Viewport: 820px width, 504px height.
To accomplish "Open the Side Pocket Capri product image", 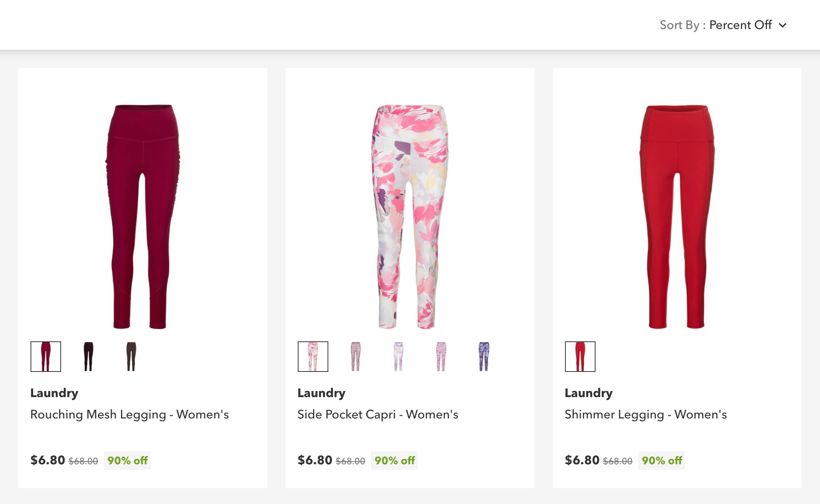I will pyautogui.click(x=410, y=216).
